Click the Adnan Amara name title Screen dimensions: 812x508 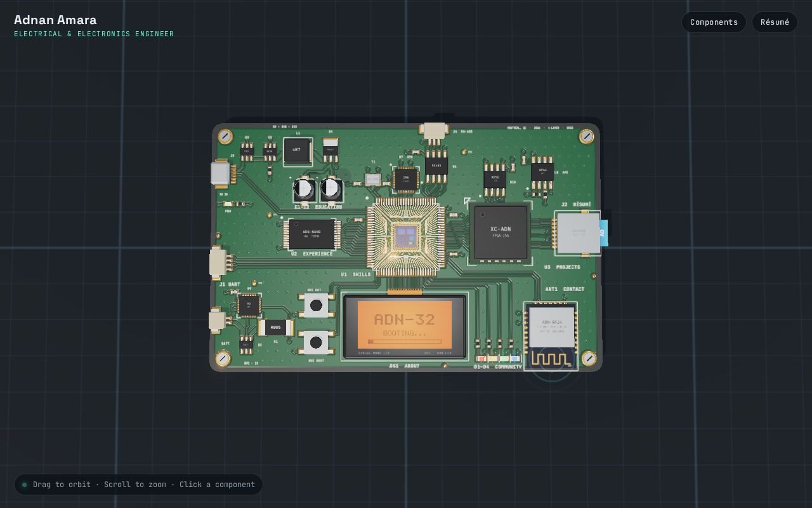coord(55,20)
